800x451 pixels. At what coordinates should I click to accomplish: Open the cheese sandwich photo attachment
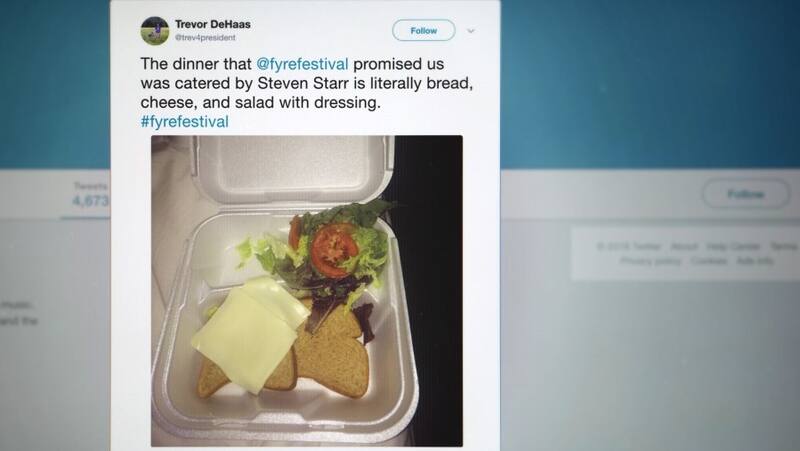click(x=307, y=291)
